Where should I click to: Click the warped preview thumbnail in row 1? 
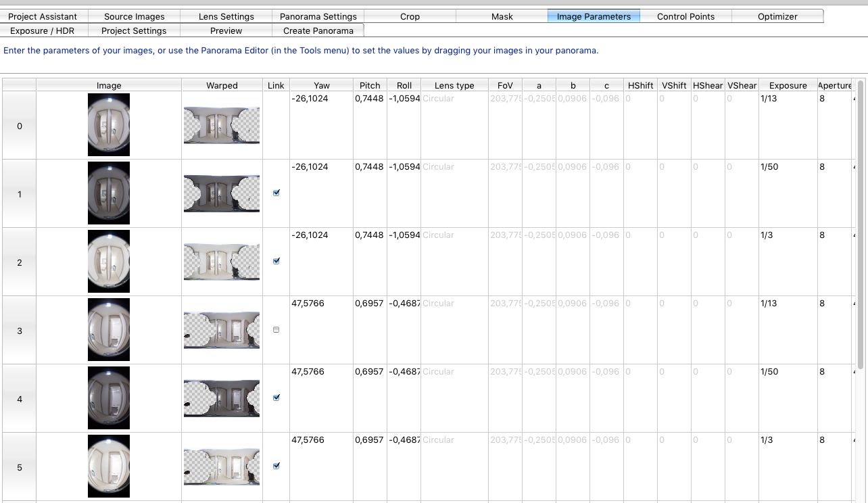tap(222, 193)
